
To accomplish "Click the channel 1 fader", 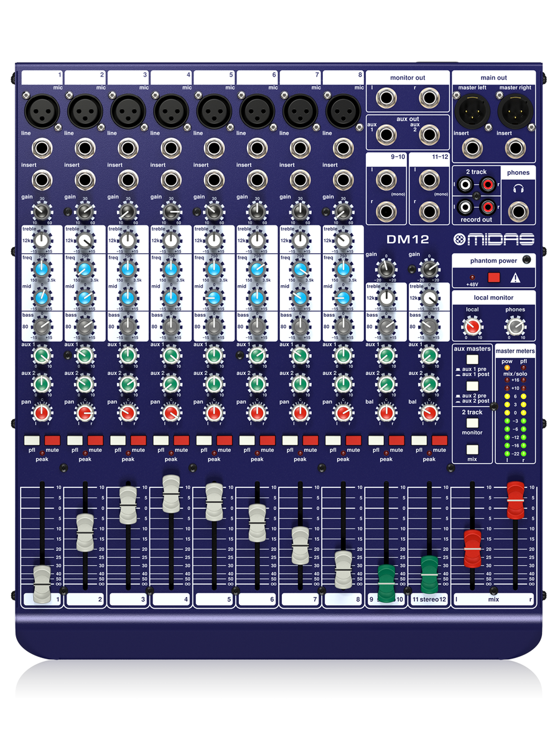I will click(x=42, y=585).
